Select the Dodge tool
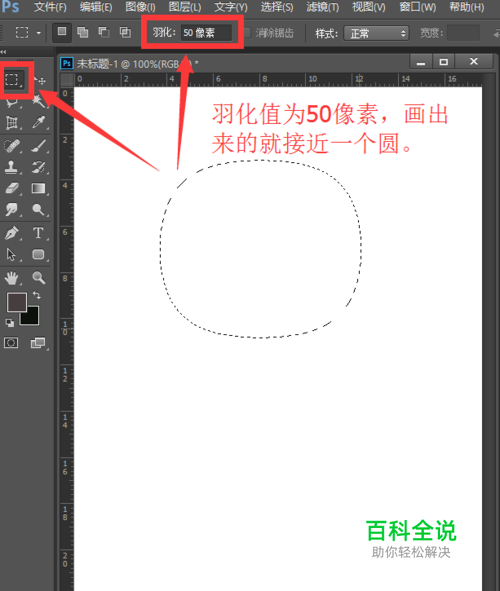The image size is (500, 591). (x=38, y=209)
